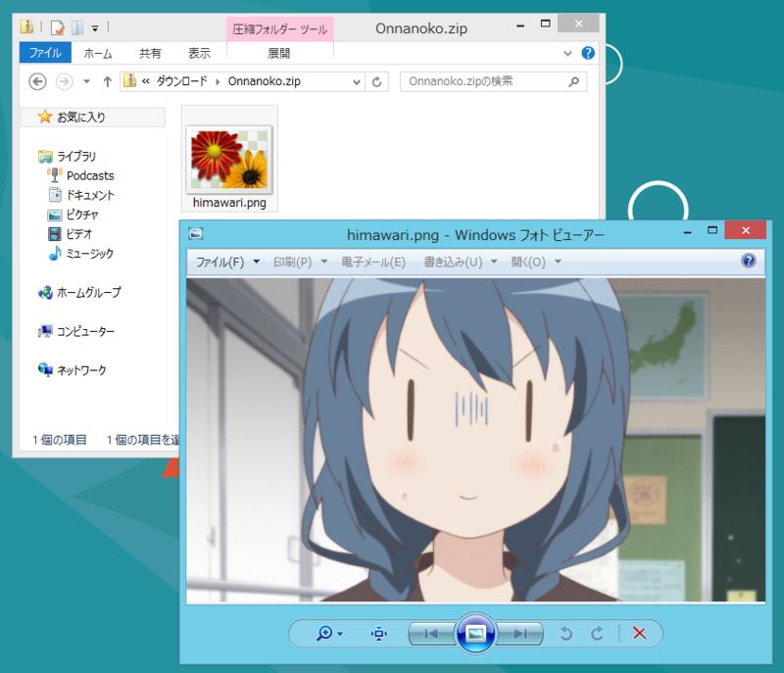Switch to the 共有 ribbon tab
The image size is (784, 673).
click(x=150, y=53)
